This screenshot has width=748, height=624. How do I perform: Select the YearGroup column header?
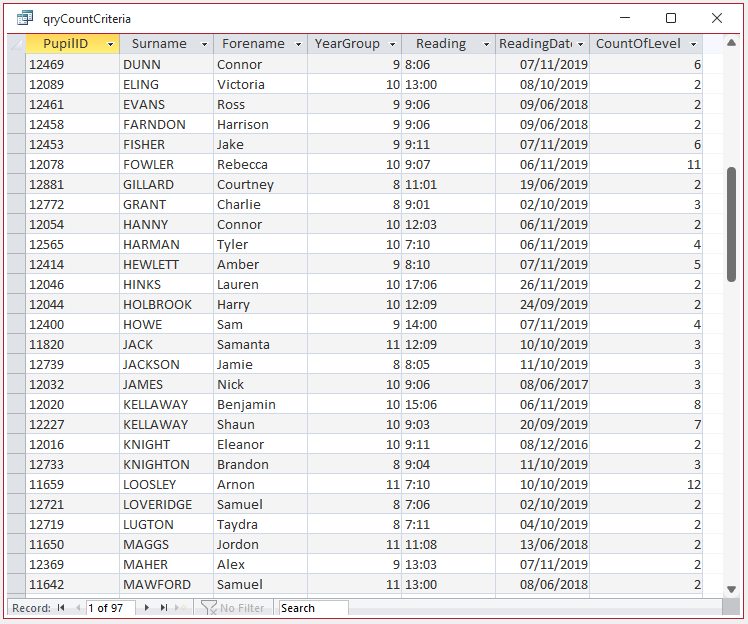click(x=354, y=44)
